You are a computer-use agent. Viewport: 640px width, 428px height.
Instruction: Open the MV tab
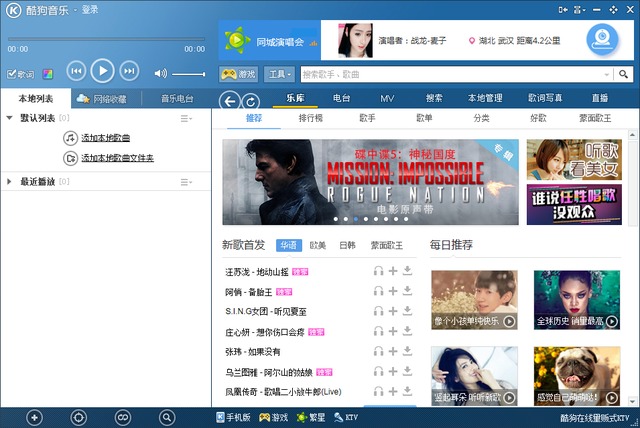point(387,98)
